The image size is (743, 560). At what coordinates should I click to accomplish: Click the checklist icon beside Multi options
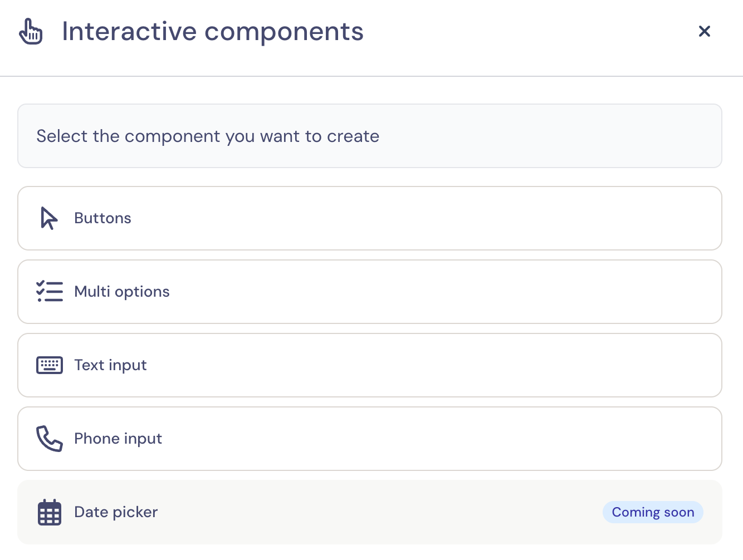coord(50,292)
